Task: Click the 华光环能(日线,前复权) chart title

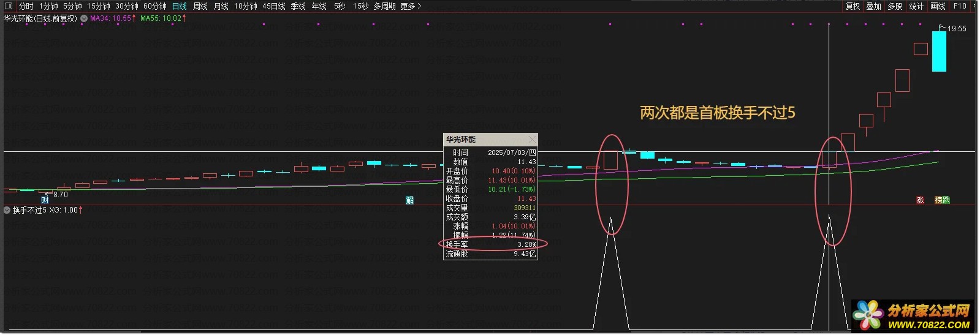Action: click(40, 18)
